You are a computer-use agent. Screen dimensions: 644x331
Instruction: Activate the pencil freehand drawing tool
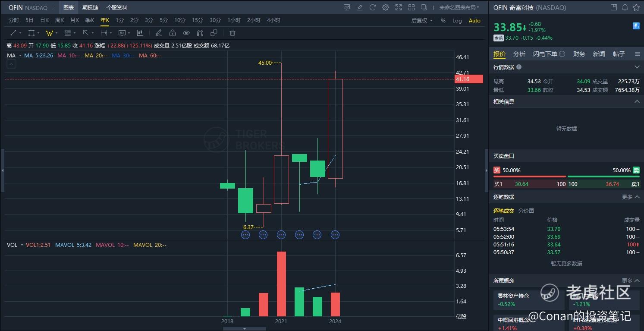[159, 33]
